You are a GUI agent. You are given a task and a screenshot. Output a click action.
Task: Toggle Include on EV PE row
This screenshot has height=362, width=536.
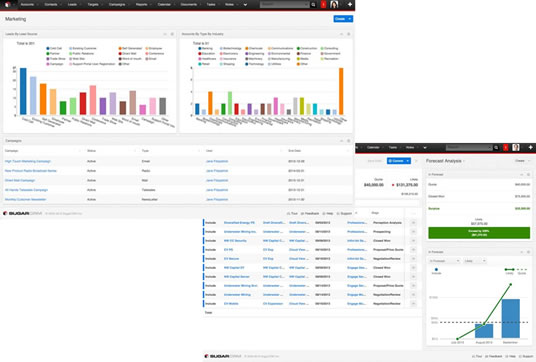click(211, 250)
